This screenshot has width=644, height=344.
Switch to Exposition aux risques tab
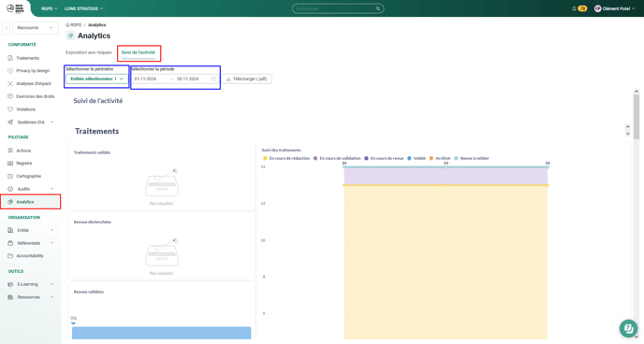tap(88, 52)
